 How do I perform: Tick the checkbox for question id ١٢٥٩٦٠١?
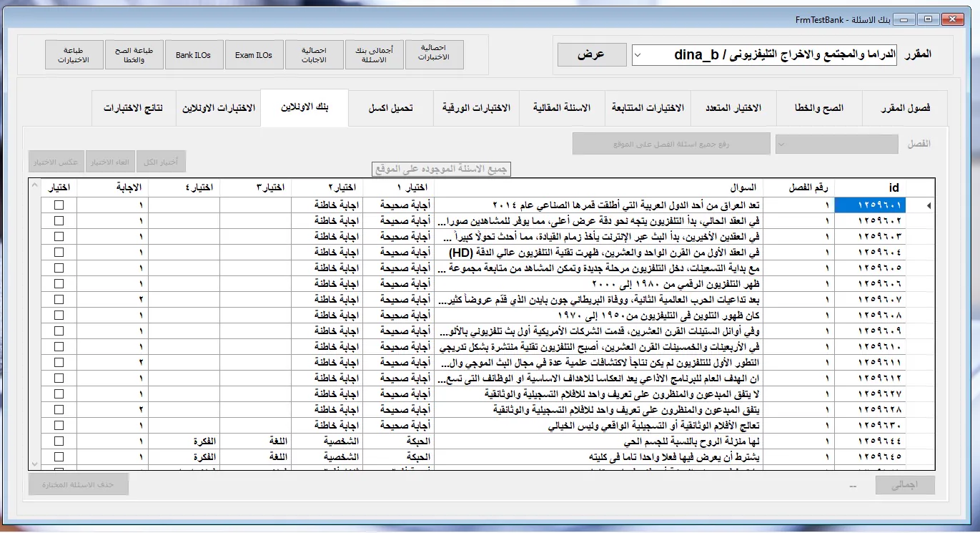pos(59,205)
